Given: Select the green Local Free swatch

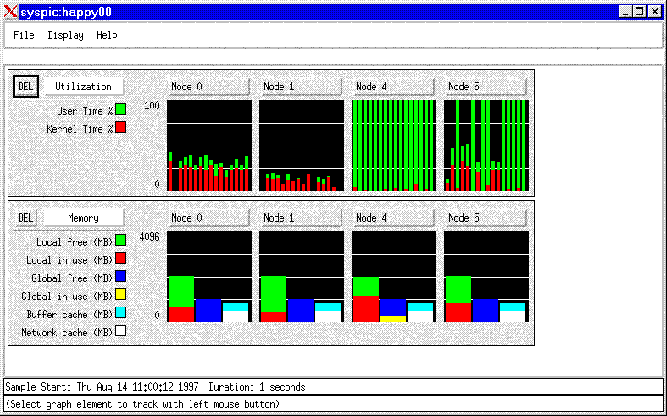Looking at the screenshot, I should [120, 240].
